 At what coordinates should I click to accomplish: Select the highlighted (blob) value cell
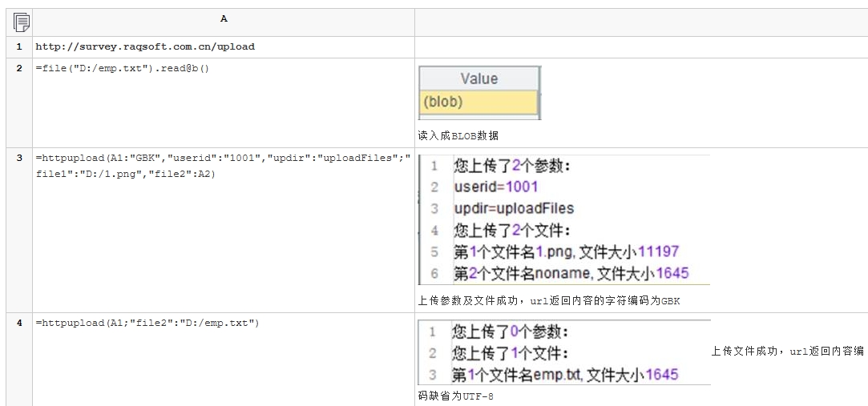pyautogui.click(x=478, y=102)
